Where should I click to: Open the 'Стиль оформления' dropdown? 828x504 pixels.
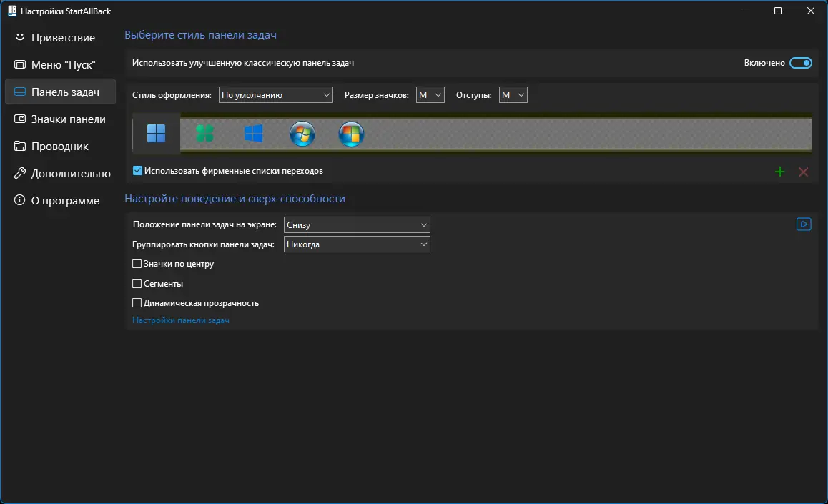coord(276,95)
